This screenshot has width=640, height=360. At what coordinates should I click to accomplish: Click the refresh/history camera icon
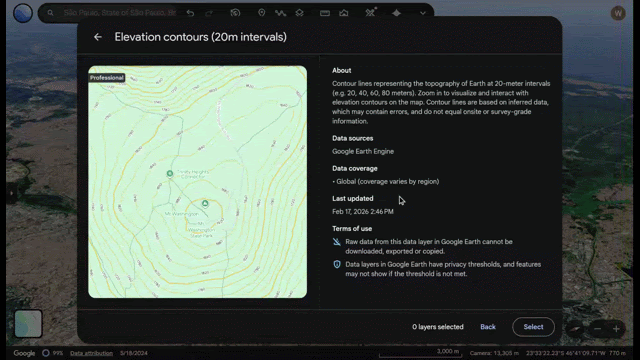click(x=235, y=13)
